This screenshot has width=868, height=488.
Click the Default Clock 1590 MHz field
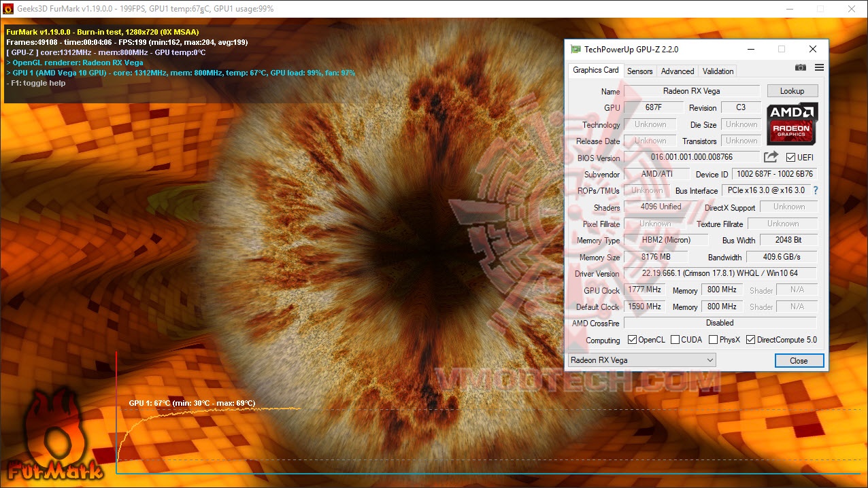645,306
